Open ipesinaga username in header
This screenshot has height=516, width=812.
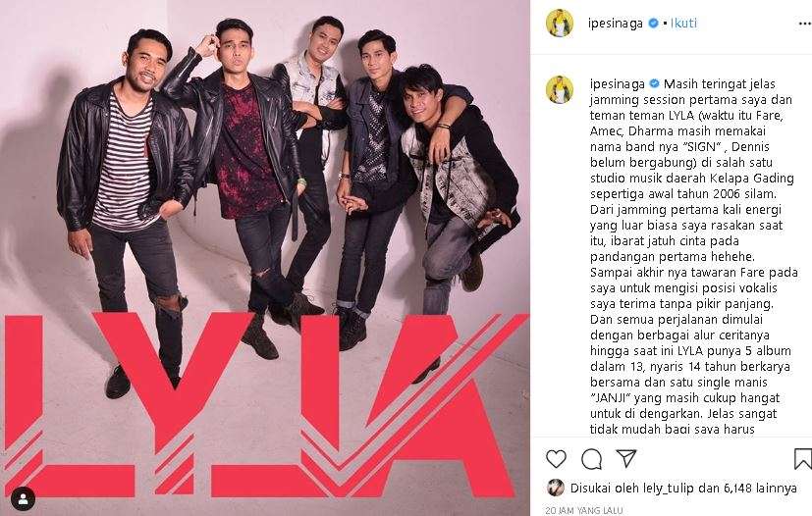click(616, 24)
